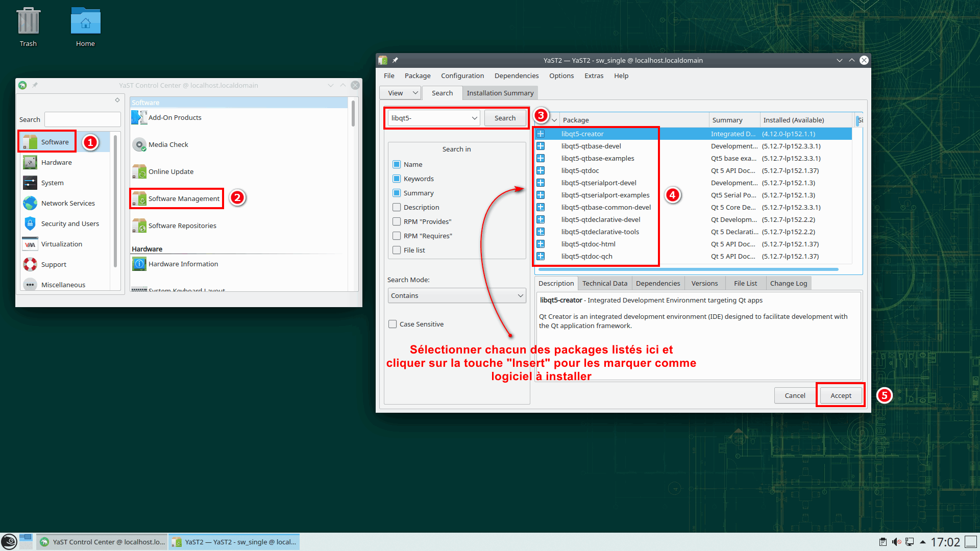Open Software Repositories module icon
Image resolution: width=980 pixels, height=551 pixels.
139,226
